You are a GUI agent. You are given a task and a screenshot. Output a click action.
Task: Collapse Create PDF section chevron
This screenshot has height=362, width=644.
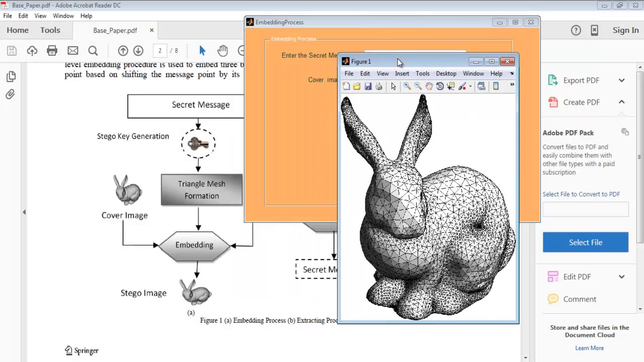[x=622, y=102]
